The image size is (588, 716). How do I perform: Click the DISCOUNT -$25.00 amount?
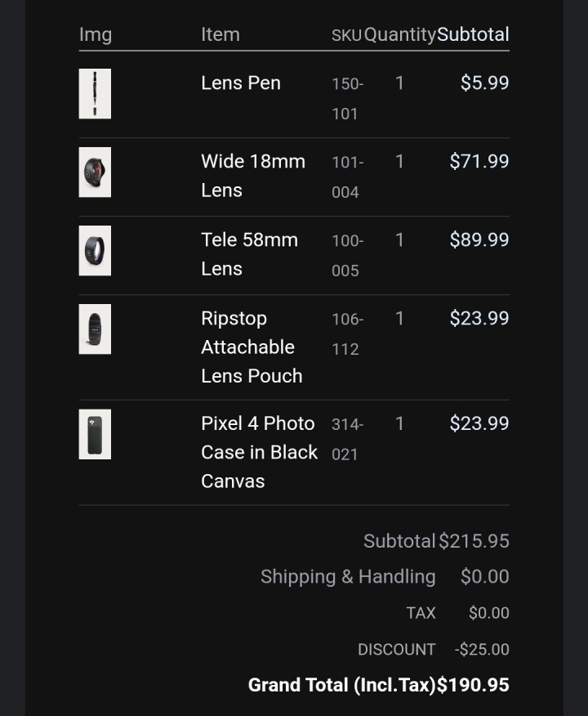[482, 649]
